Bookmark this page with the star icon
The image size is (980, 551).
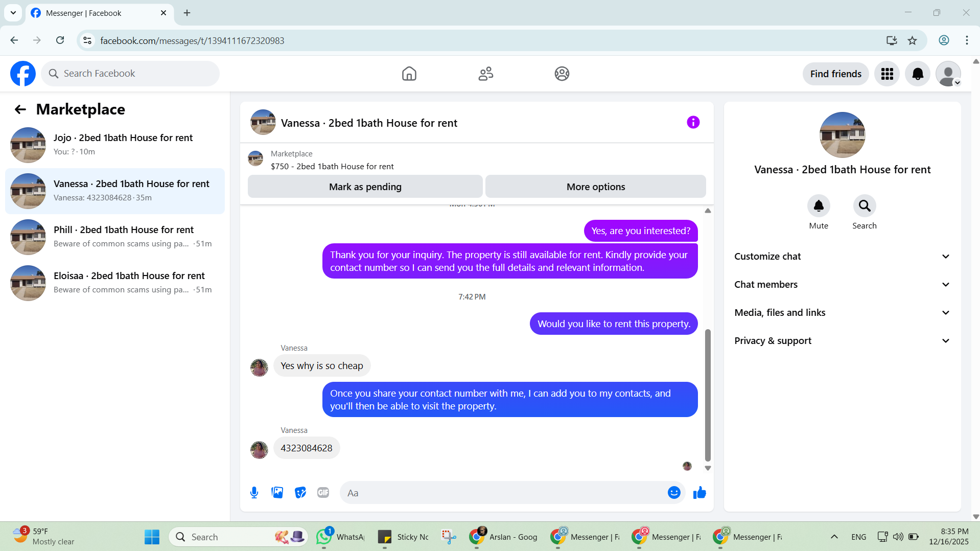click(912, 40)
